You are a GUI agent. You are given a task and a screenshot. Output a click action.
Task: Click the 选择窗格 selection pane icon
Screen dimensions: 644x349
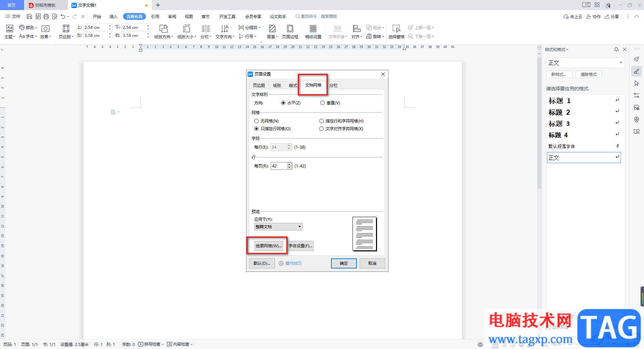[396, 32]
